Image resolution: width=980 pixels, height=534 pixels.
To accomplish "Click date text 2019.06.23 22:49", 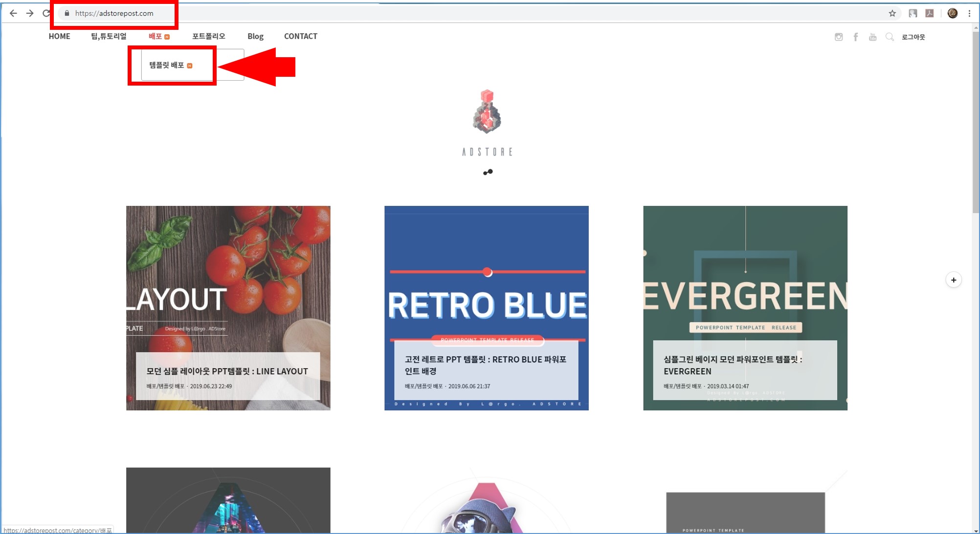I will coord(211,386).
